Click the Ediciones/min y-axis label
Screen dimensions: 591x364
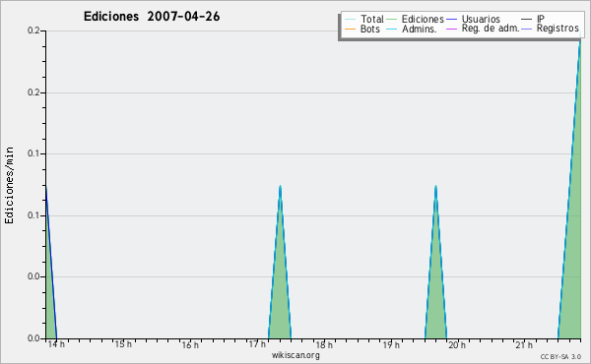click(x=9, y=185)
